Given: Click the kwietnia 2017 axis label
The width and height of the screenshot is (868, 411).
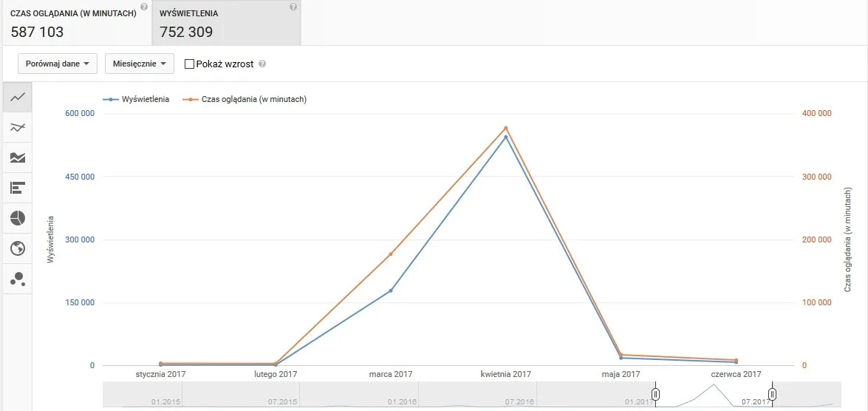Looking at the screenshot, I should click(x=506, y=375).
